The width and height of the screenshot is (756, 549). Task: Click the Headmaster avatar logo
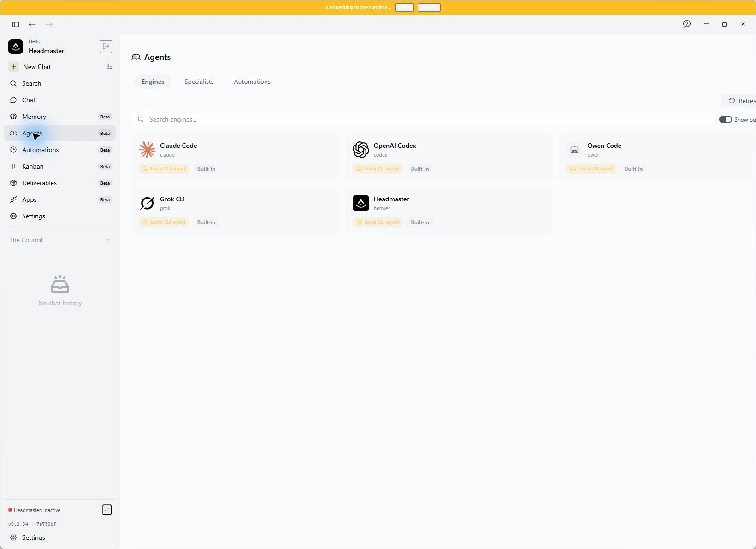16,47
